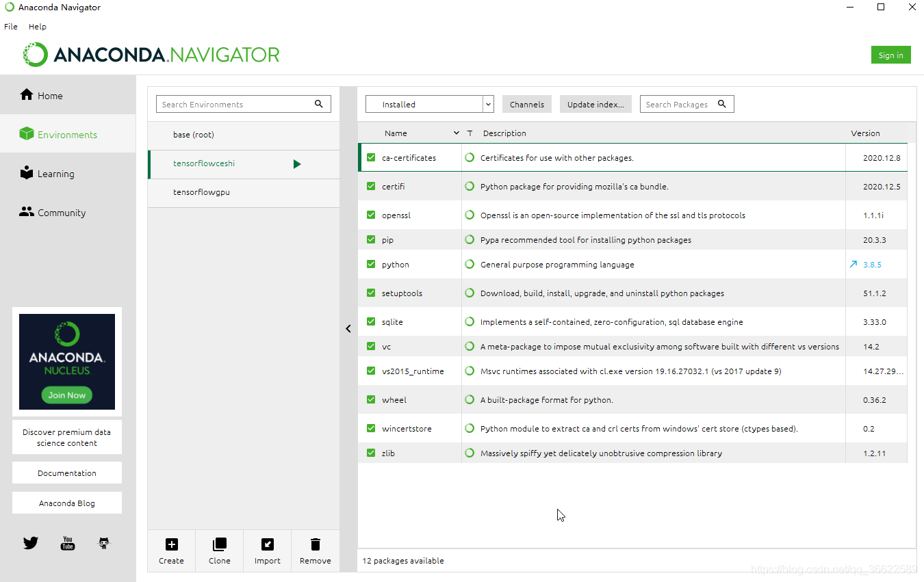This screenshot has width=924, height=582.
Task: Click the setuptools status circle icon
Action: [470, 293]
